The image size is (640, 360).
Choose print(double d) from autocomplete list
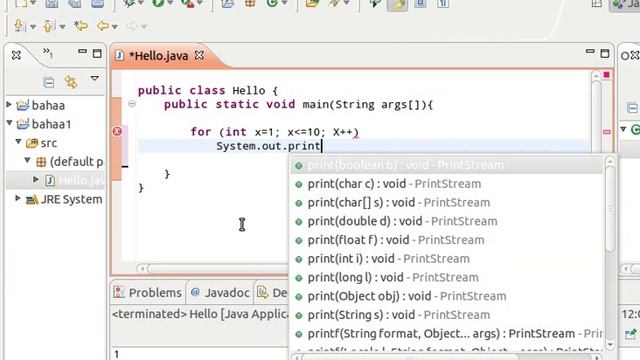click(x=446, y=221)
